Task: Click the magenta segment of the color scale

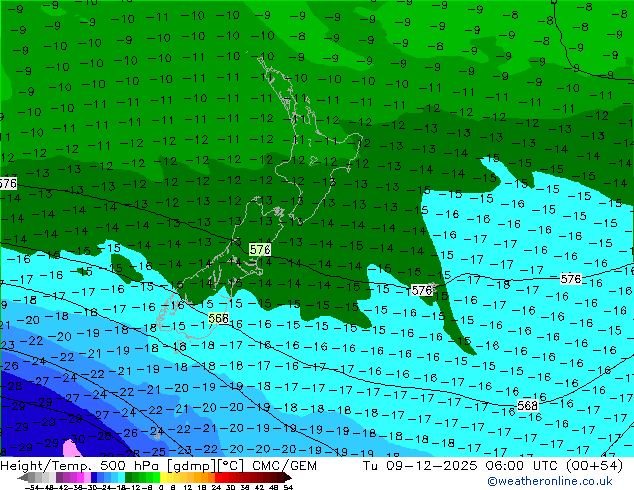Action: click(x=80, y=477)
